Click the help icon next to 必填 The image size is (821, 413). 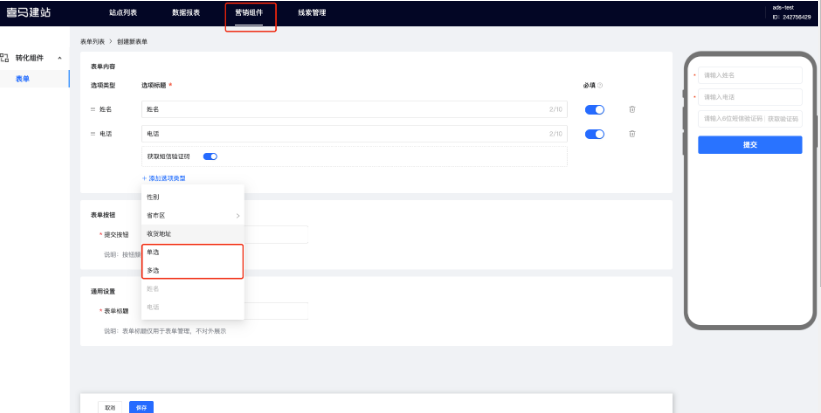tap(600, 85)
